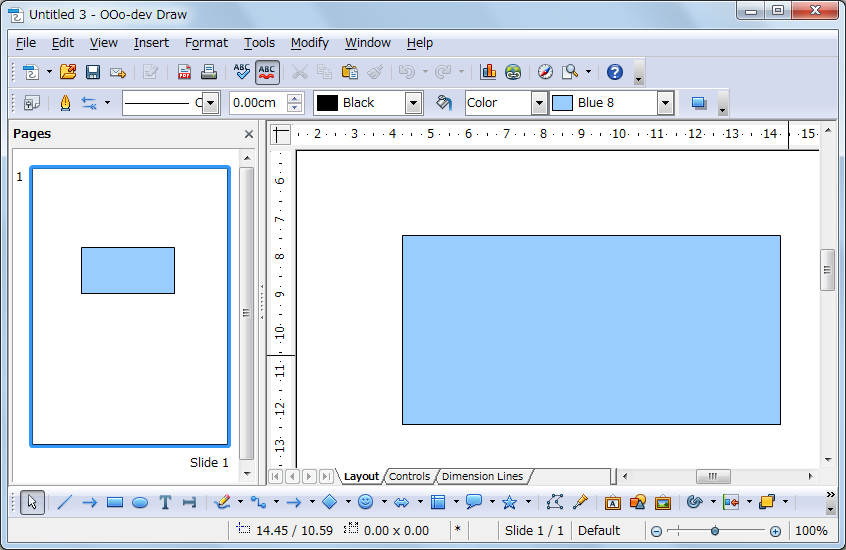Screen dimensions: 846x550
Task: Insert a Chart using the chart icon
Action: 488,72
